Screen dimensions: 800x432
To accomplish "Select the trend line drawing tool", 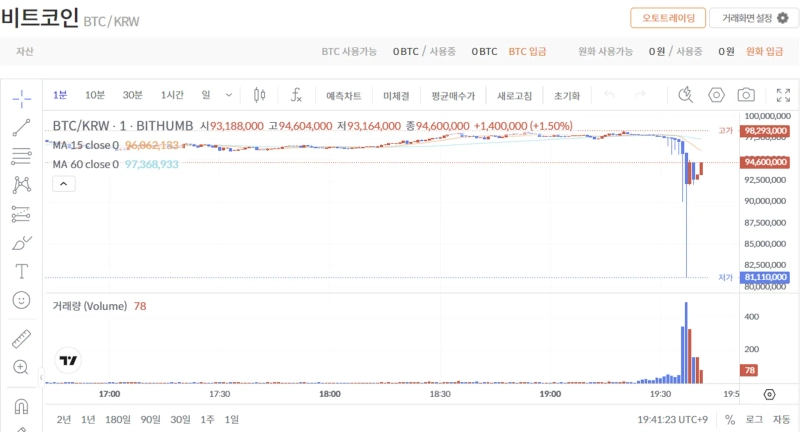I will click(21, 126).
